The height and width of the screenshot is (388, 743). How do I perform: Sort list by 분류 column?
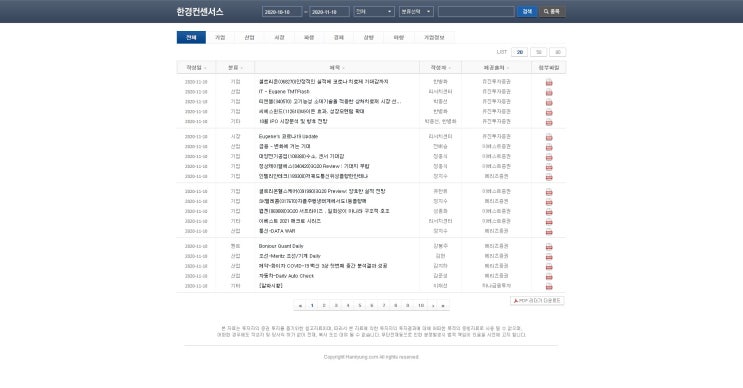[235, 68]
